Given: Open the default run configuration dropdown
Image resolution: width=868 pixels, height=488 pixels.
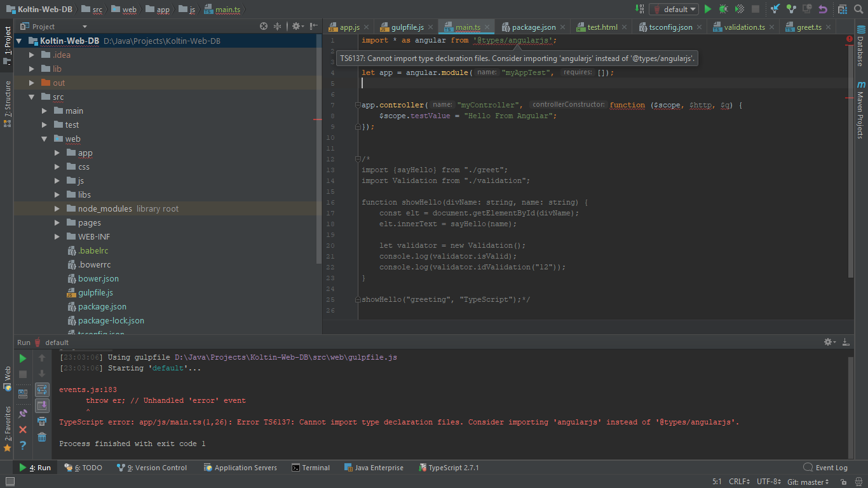Looking at the screenshot, I should coord(674,9).
